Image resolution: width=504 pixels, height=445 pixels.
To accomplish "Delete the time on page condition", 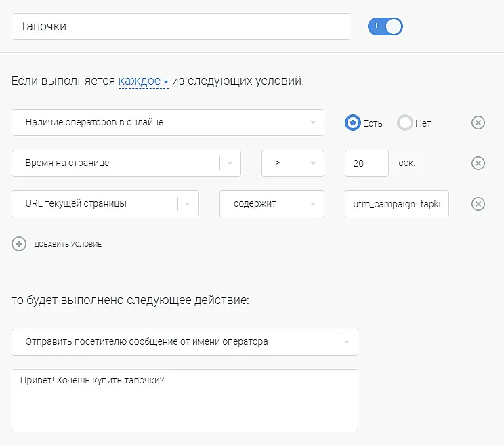I will pos(478,163).
